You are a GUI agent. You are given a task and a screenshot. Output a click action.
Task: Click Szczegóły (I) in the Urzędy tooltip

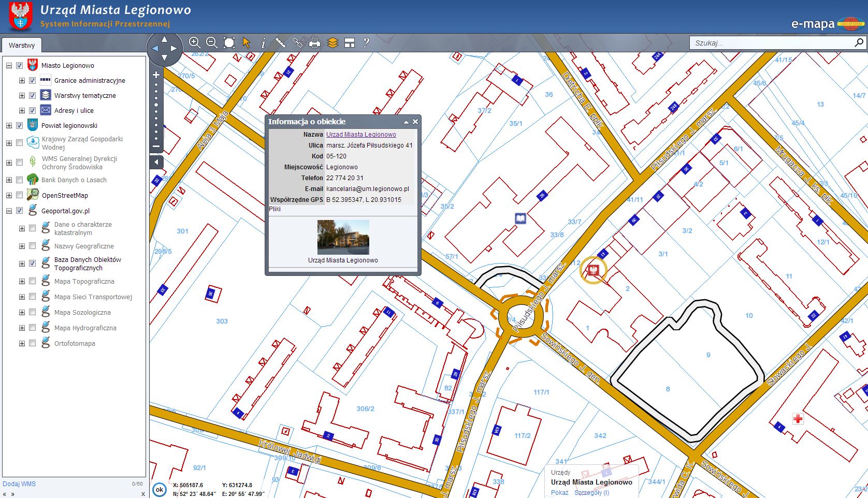tap(591, 493)
